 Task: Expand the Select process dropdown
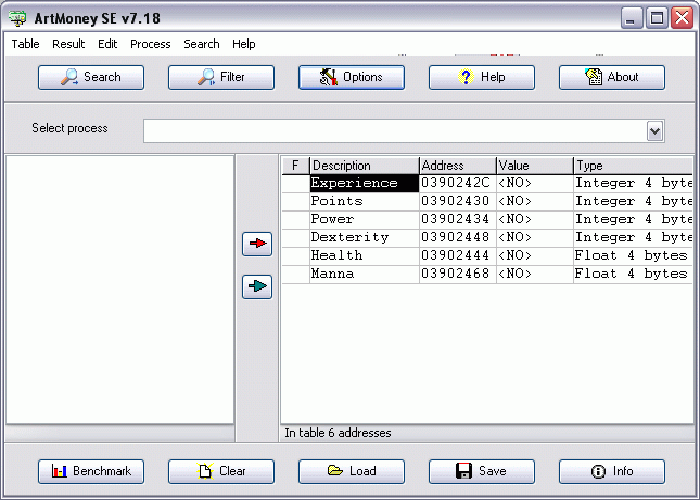click(x=655, y=131)
